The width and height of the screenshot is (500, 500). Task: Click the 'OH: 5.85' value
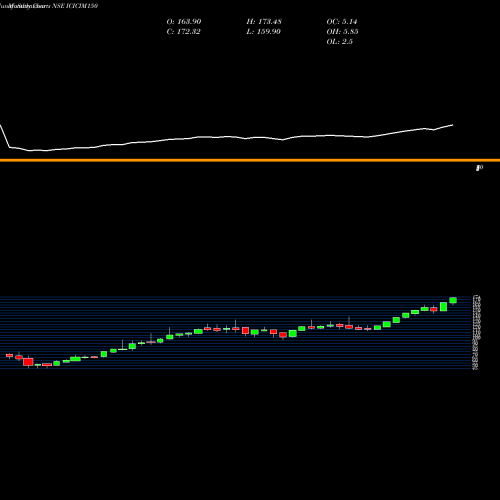pos(342,32)
